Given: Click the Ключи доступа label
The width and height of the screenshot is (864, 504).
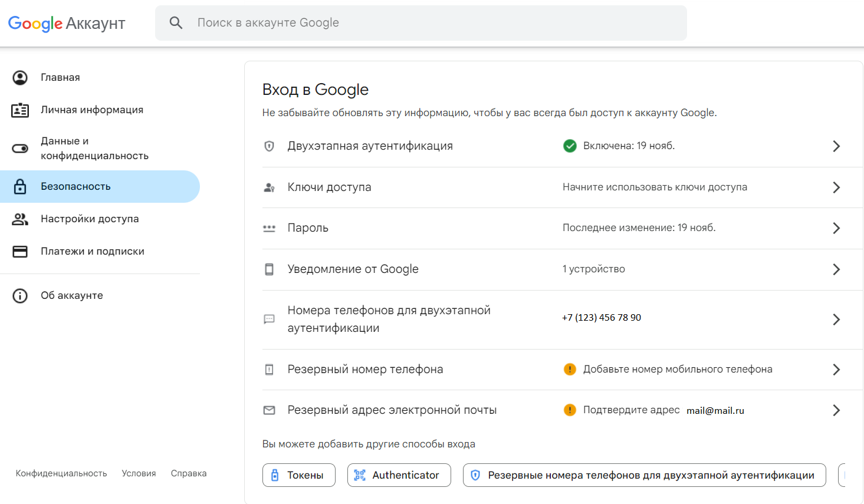Looking at the screenshot, I should click(x=330, y=187).
